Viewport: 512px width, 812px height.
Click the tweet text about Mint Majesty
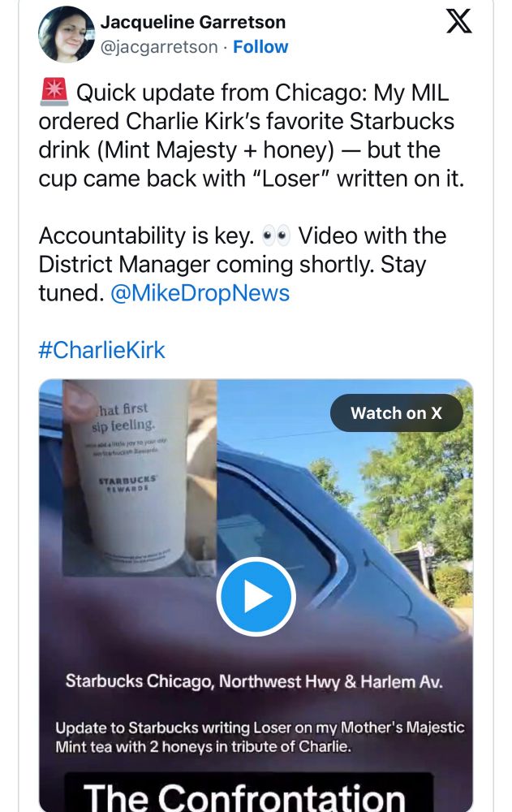pyautogui.click(x=251, y=136)
